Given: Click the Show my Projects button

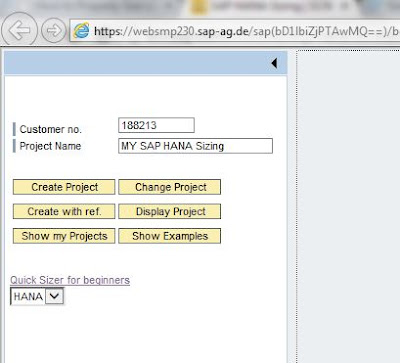Looking at the screenshot, I should pyautogui.click(x=64, y=236).
